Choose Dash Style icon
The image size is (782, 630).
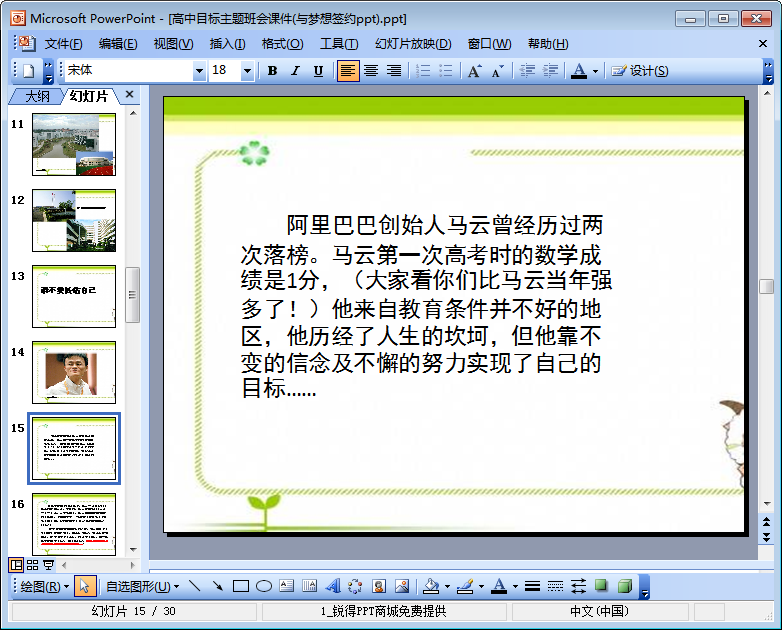click(555, 586)
